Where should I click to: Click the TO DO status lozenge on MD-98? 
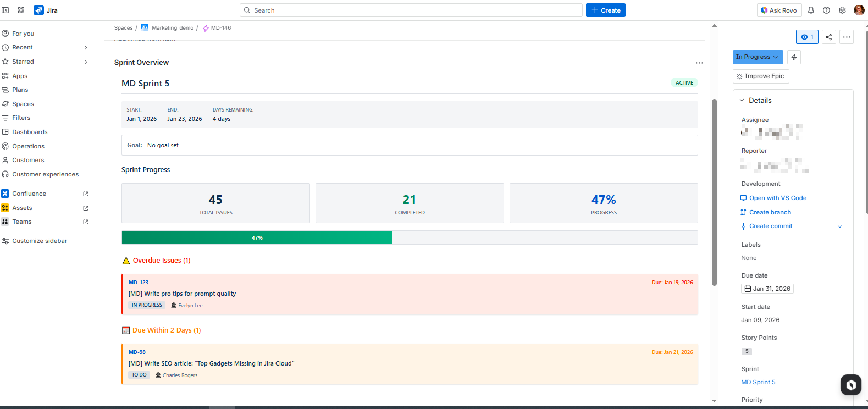(139, 375)
